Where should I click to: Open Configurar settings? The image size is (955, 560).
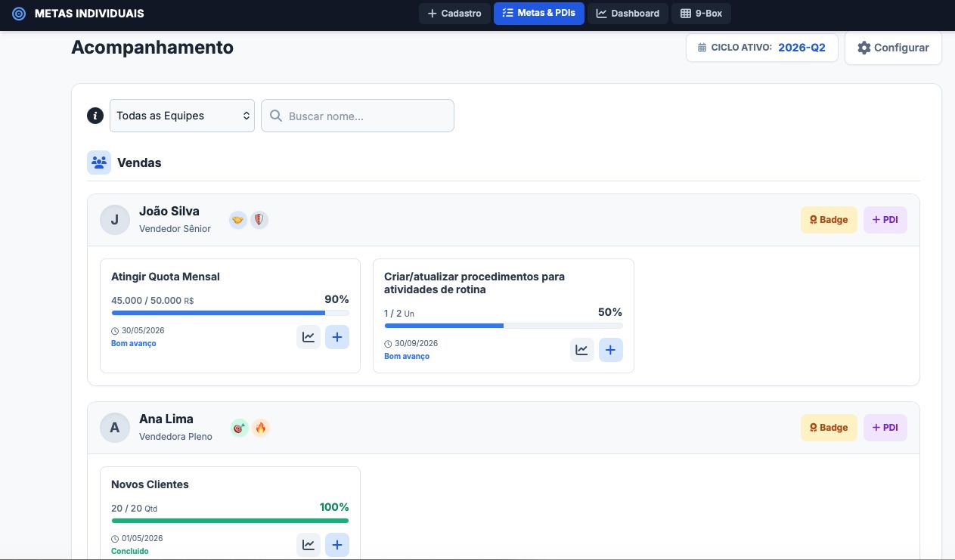click(x=893, y=48)
